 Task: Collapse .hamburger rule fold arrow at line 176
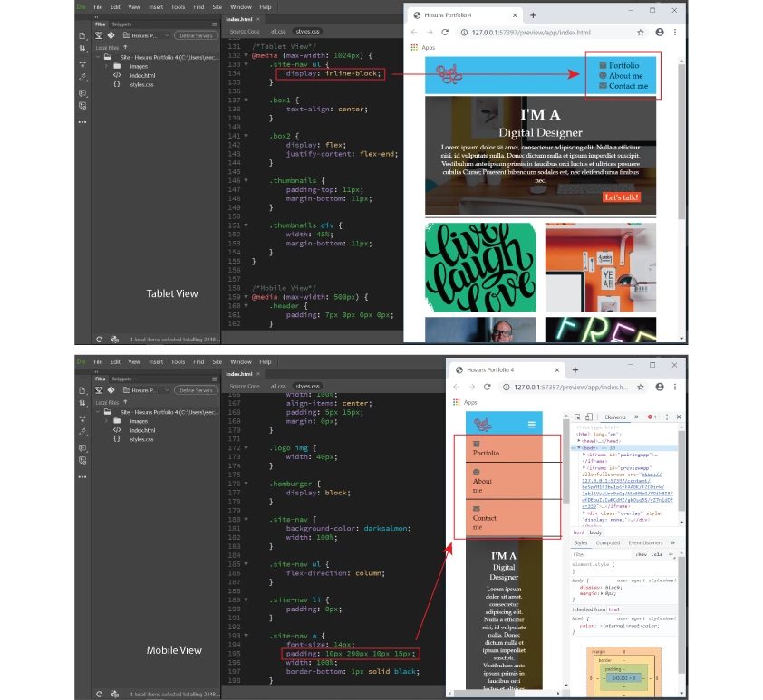point(246,484)
